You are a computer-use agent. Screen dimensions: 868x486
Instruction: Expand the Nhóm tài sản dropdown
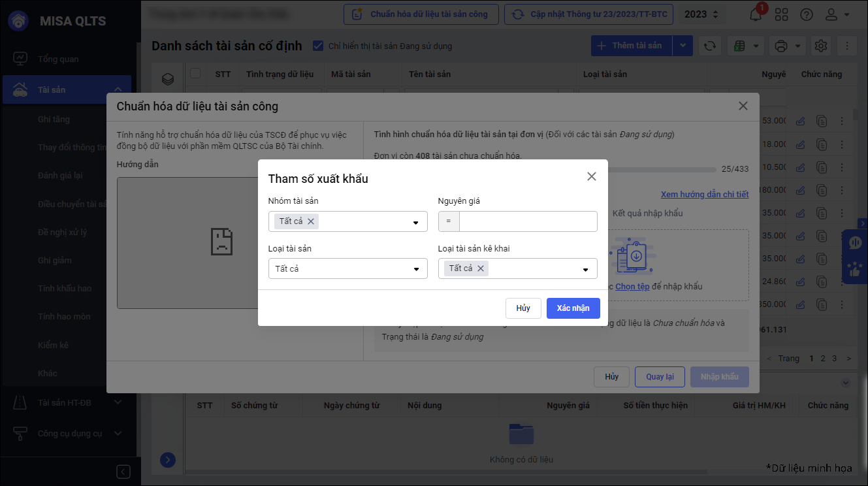415,222
